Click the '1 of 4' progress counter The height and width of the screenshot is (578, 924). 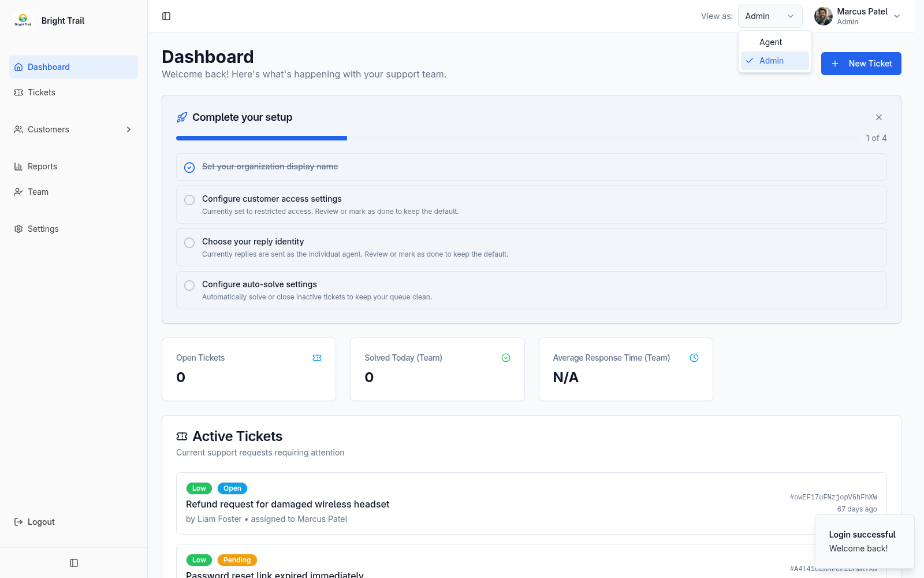point(876,138)
